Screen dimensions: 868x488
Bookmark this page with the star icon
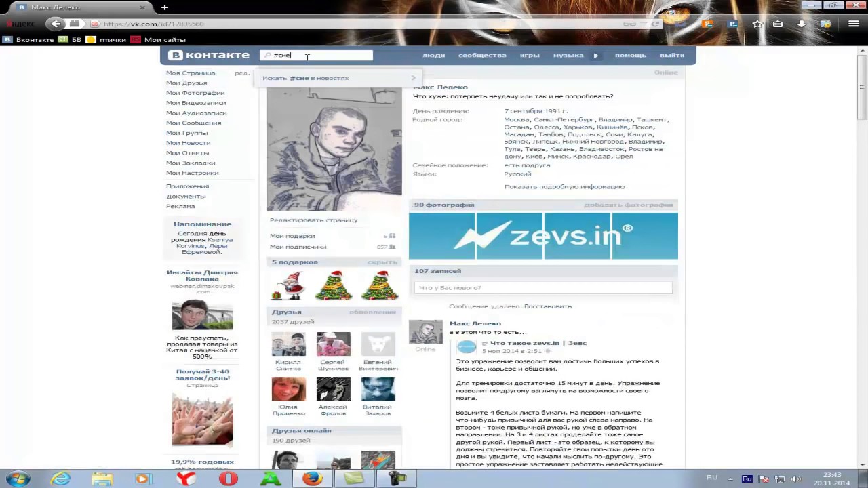(757, 24)
